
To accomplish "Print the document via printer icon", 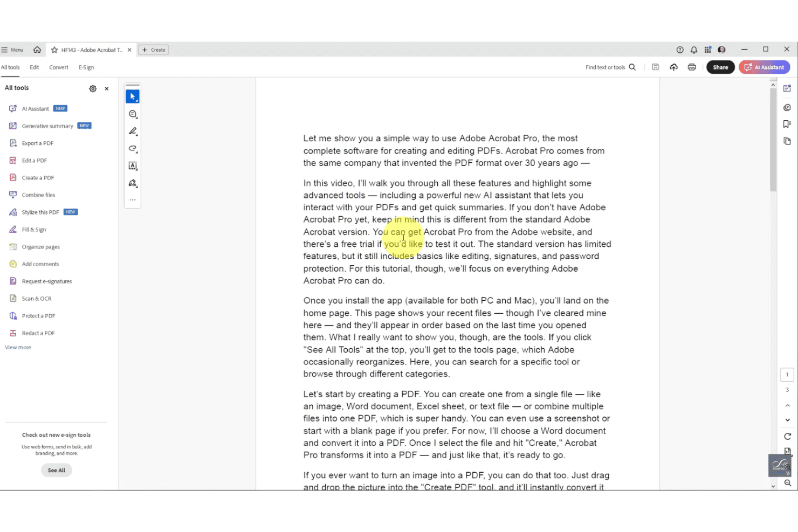I will click(692, 67).
